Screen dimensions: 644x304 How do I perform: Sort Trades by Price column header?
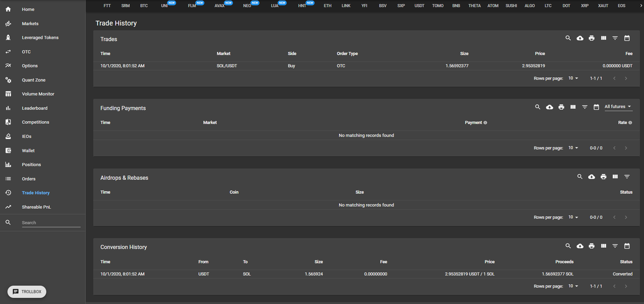coord(540,54)
